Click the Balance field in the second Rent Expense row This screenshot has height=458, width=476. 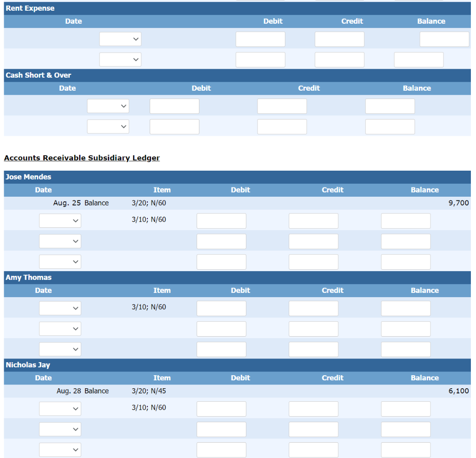[418, 60]
